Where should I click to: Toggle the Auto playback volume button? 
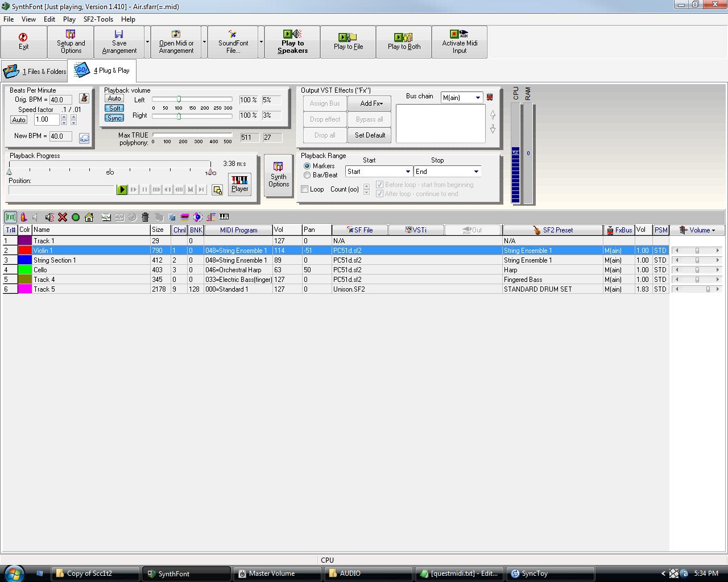pos(114,98)
